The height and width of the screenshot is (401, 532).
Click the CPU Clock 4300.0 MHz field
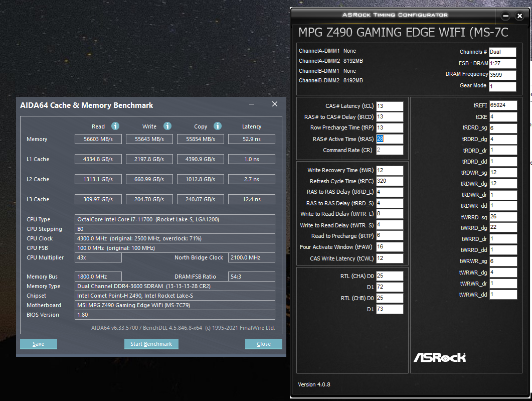(174, 238)
